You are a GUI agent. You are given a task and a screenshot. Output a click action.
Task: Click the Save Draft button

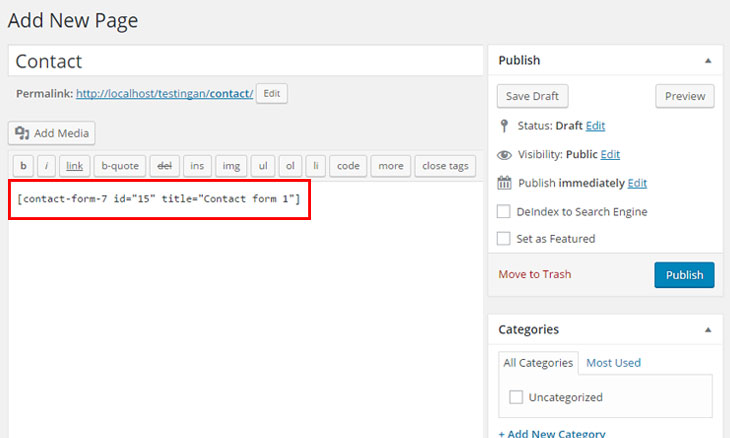532,96
